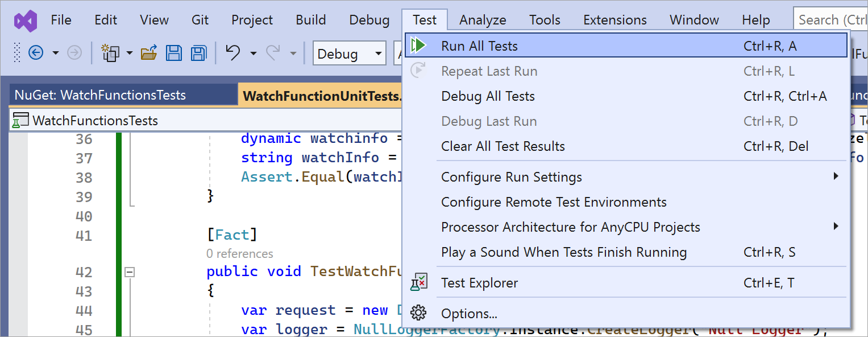868x337 pixels.
Task: Open the File menu
Action: point(61,20)
